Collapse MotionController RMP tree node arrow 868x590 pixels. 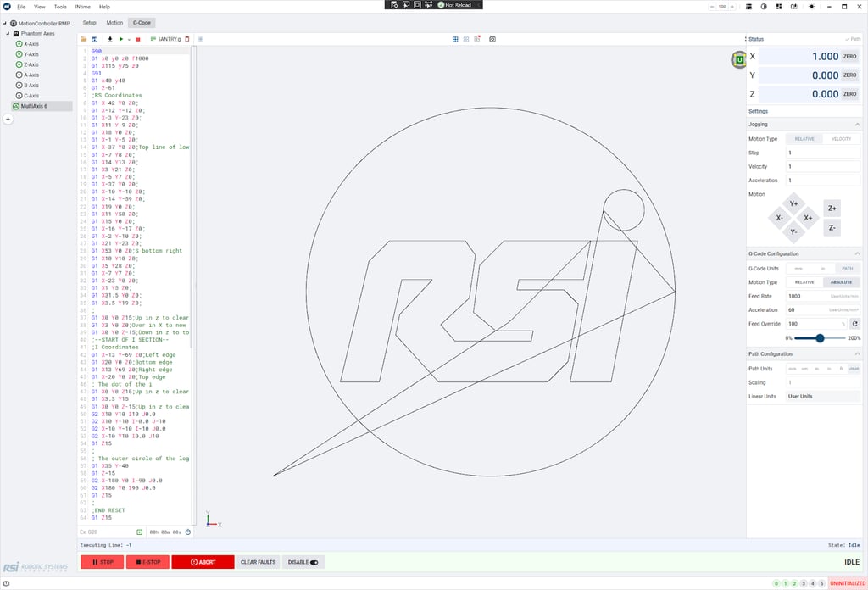[4, 24]
